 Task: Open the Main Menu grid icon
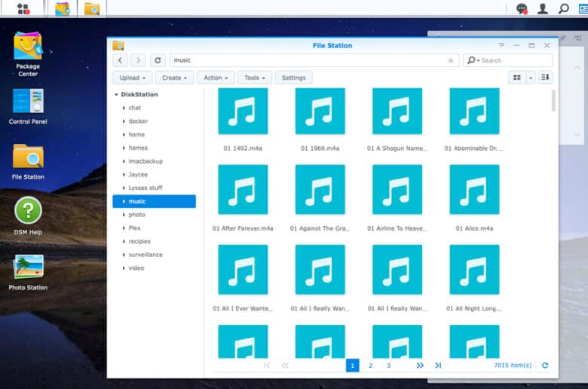23,8
